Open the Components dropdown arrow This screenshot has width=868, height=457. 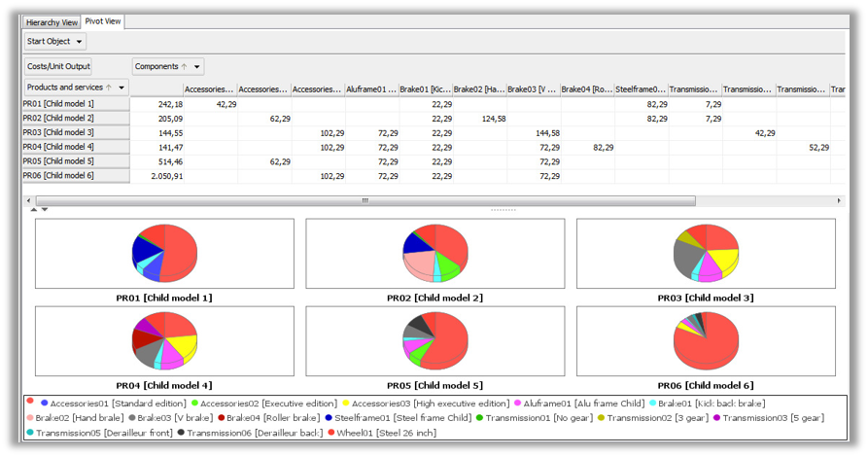(196, 66)
